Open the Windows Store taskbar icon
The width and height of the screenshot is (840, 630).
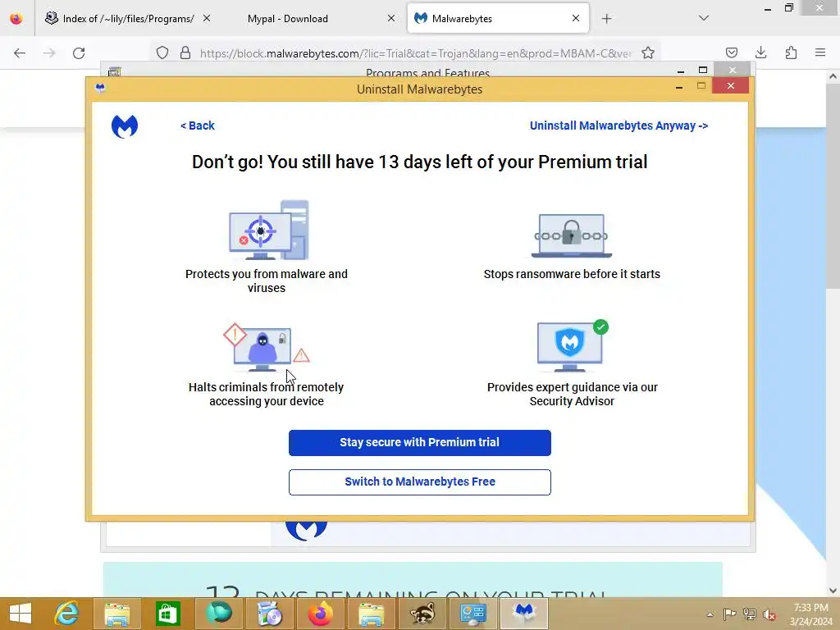pos(167,614)
